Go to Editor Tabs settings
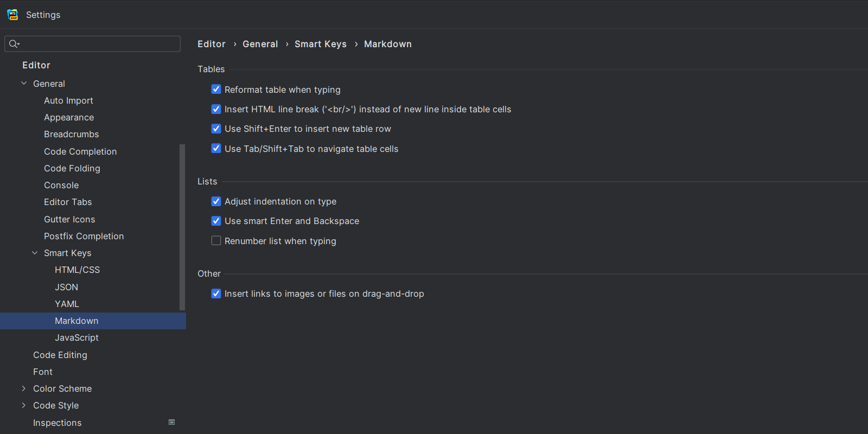The height and width of the screenshot is (434, 868). coord(68,202)
